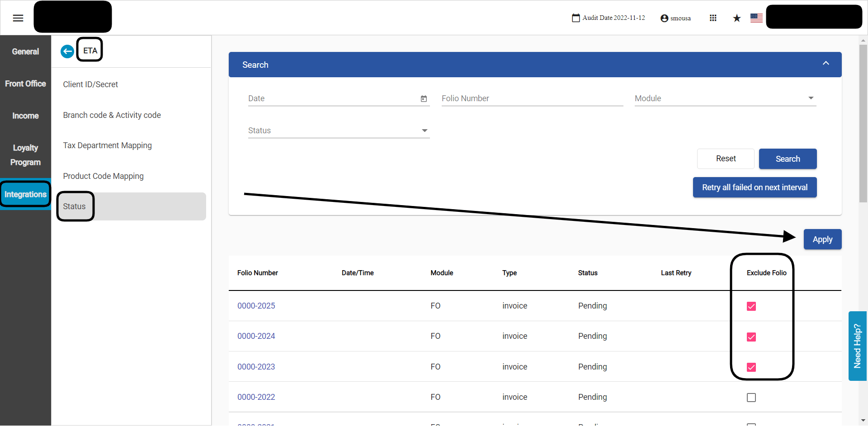
Task: Open the apps grid icon
Action: pyautogui.click(x=713, y=18)
